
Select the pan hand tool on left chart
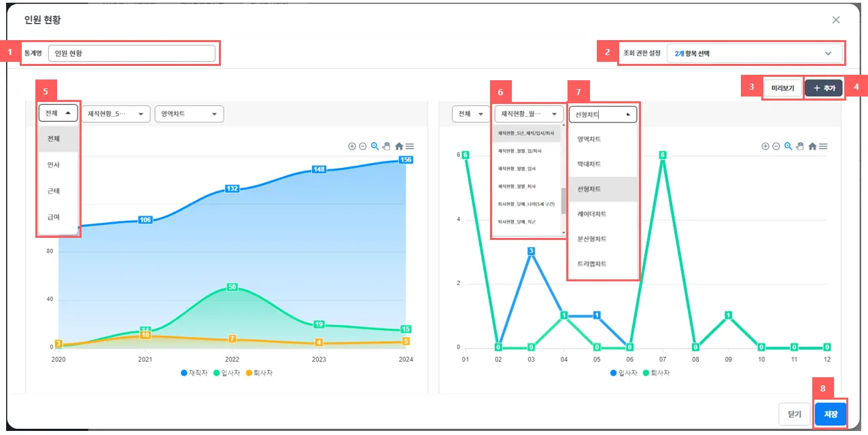386,146
